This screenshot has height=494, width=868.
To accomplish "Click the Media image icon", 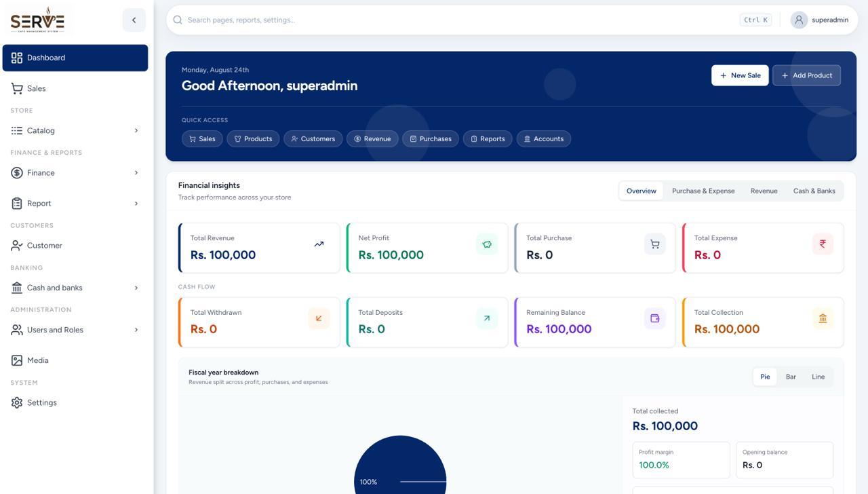I will coord(17,360).
